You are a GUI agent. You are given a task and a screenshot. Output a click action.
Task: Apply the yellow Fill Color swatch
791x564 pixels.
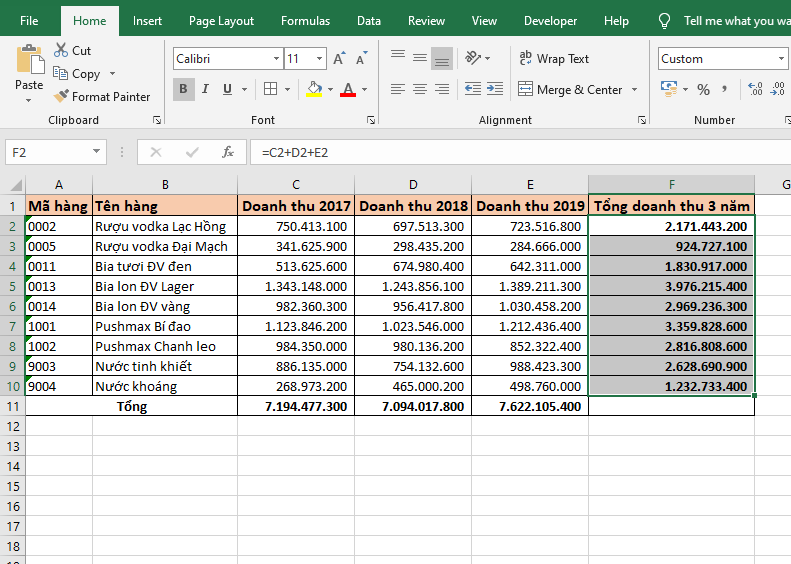coord(314,90)
